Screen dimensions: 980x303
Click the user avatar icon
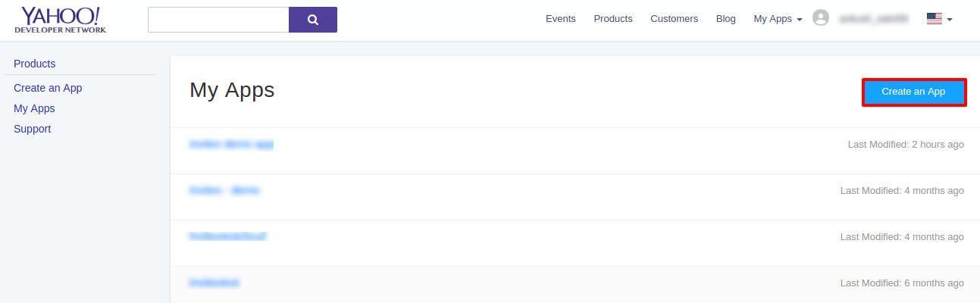click(820, 18)
